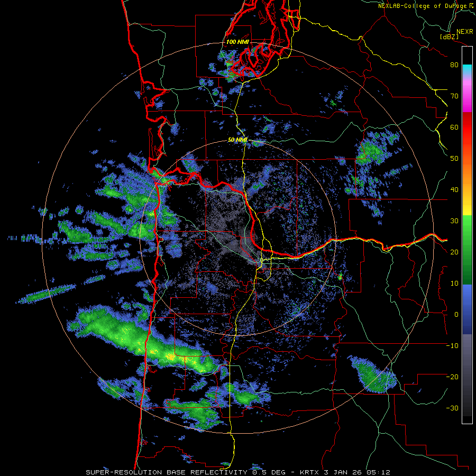Click the [dBZ] unit label
Screen dimensions: 476x476
(x=449, y=37)
